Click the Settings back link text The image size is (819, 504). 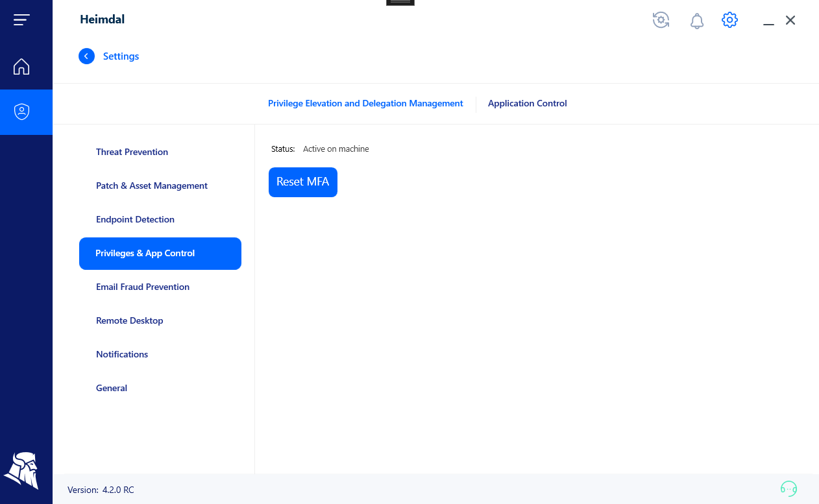click(x=121, y=56)
